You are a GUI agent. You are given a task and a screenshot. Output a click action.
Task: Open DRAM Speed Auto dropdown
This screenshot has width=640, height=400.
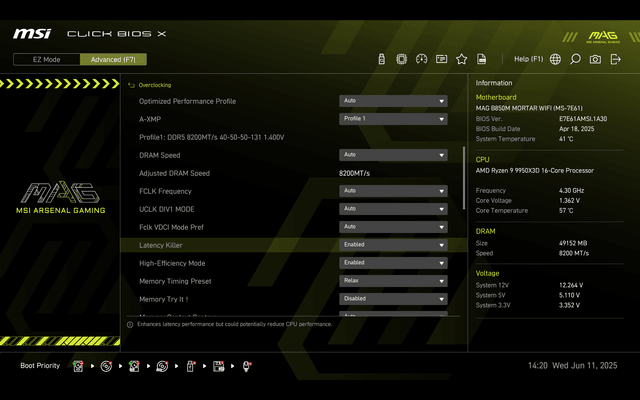(x=393, y=155)
